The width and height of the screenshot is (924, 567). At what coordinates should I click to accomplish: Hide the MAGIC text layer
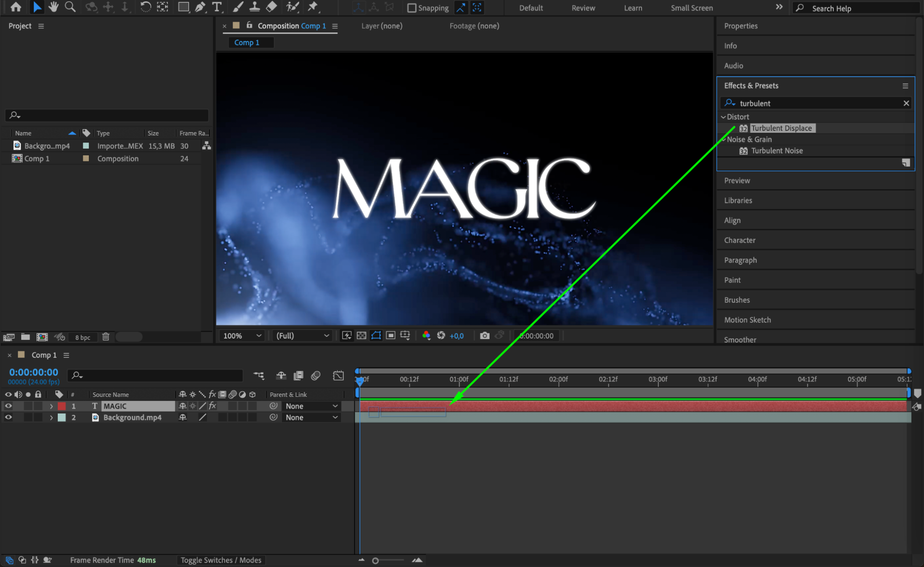pyautogui.click(x=8, y=406)
